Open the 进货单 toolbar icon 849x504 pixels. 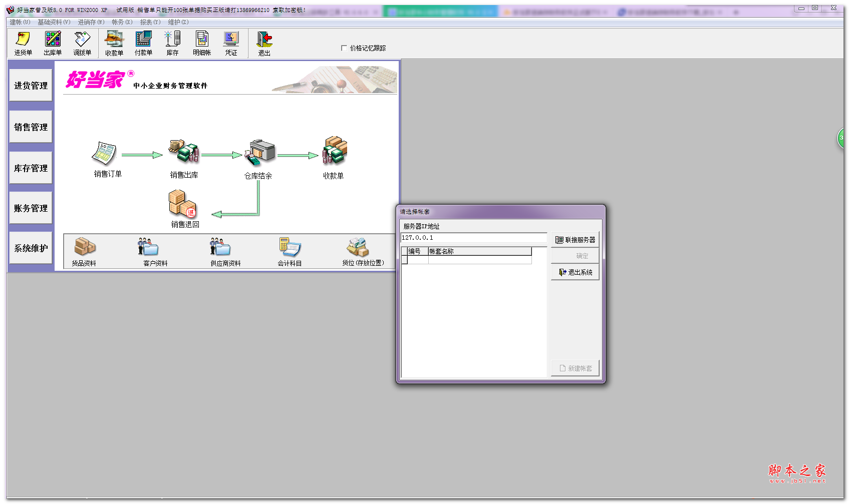[x=23, y=43]
